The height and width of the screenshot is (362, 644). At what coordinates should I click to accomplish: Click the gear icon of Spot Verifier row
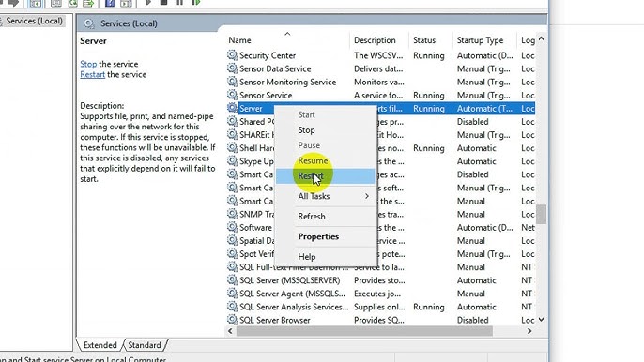coord(233,253)
